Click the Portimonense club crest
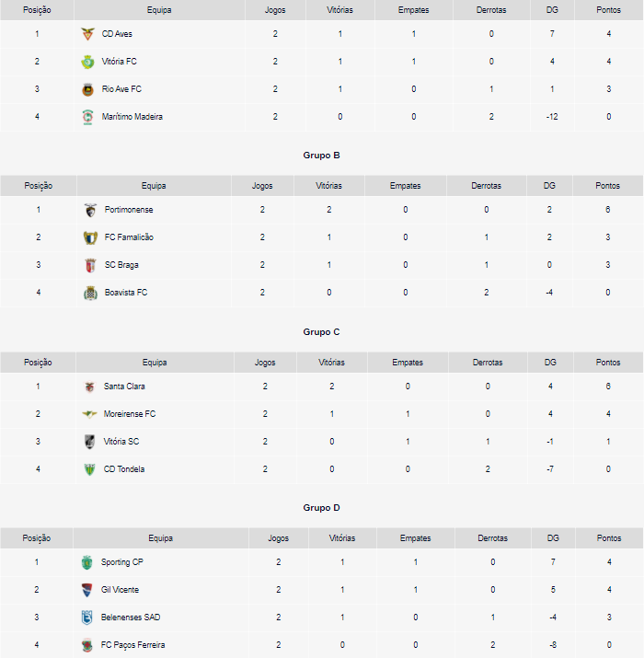 point(89,210)
